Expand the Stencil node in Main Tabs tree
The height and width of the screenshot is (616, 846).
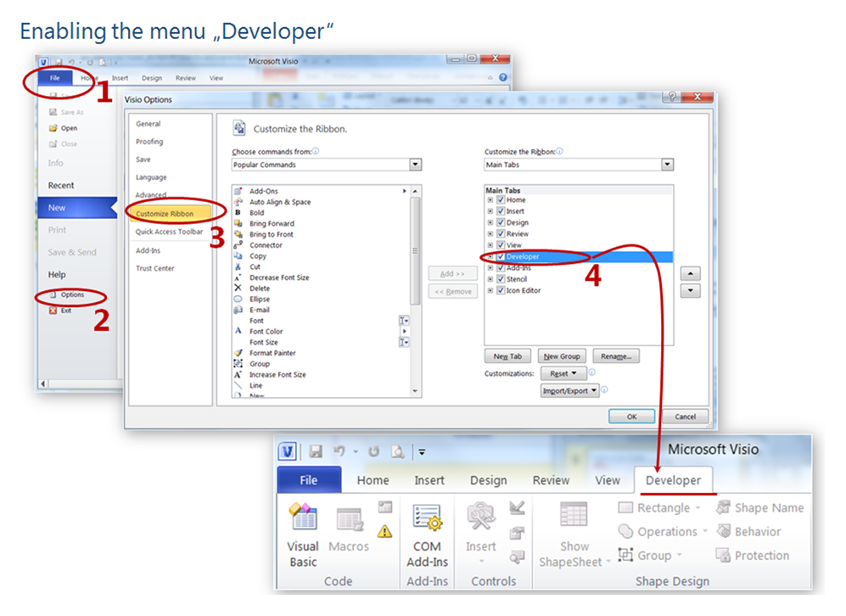pyautogui.click(x=490, y=279)
